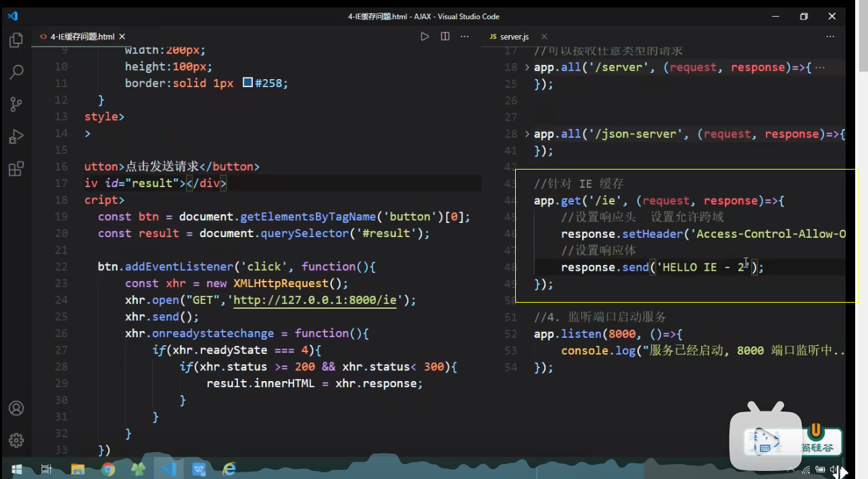Switch to the 4-IE缓存问题.html tab

coord(82,36)
